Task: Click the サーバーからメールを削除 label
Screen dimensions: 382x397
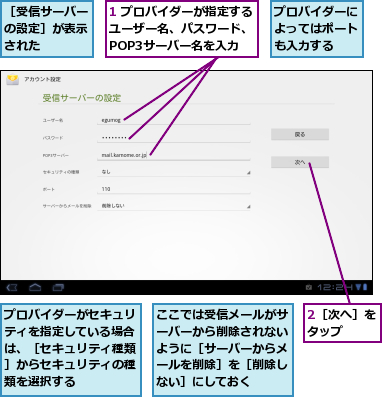Action: (67, 206)
